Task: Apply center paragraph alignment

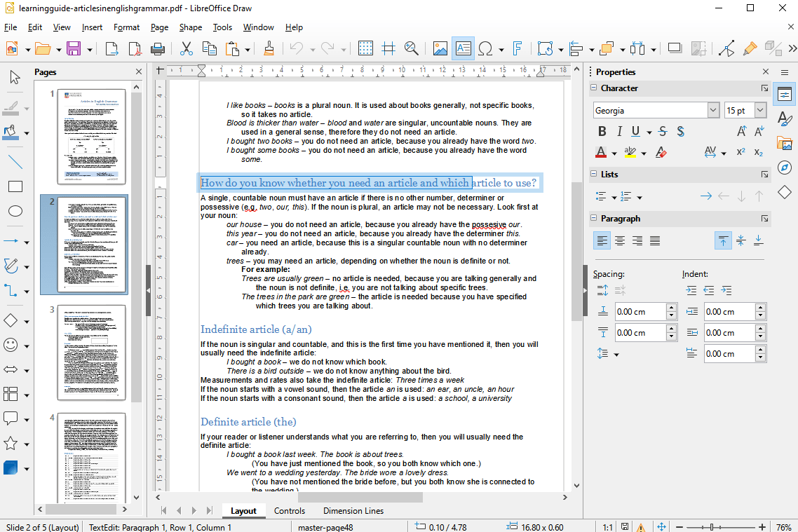Action: click(x=620, y=240)
